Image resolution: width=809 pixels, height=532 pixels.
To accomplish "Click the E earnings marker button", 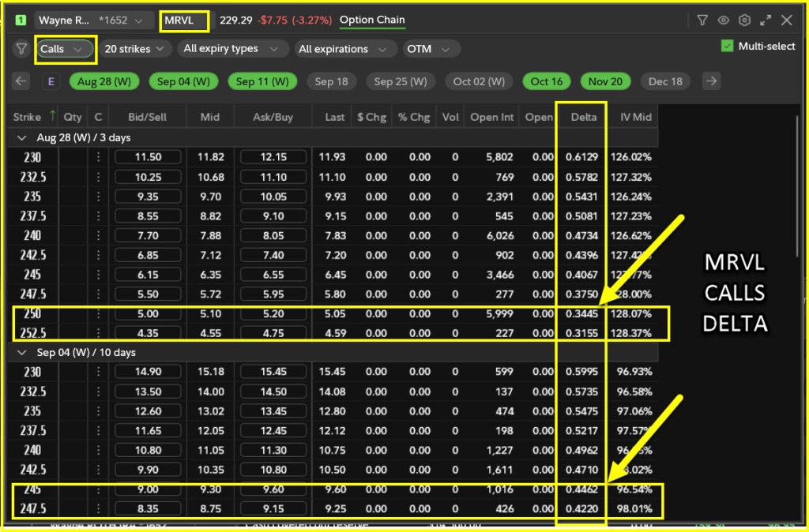I will [51, 81].
